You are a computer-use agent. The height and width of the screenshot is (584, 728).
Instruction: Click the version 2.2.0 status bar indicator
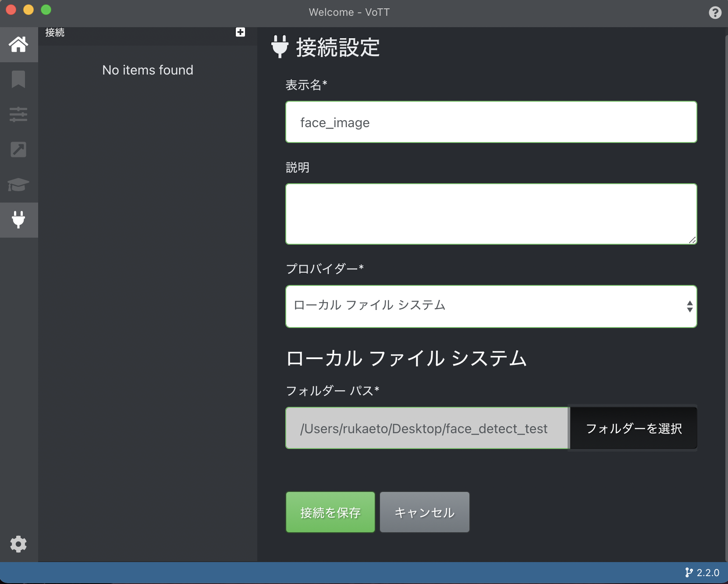point(703,573)
